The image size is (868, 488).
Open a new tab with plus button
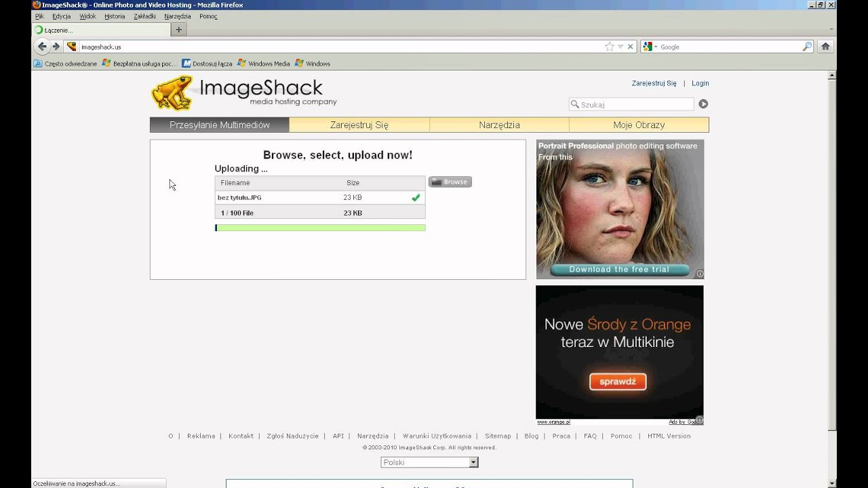(179, 30)
